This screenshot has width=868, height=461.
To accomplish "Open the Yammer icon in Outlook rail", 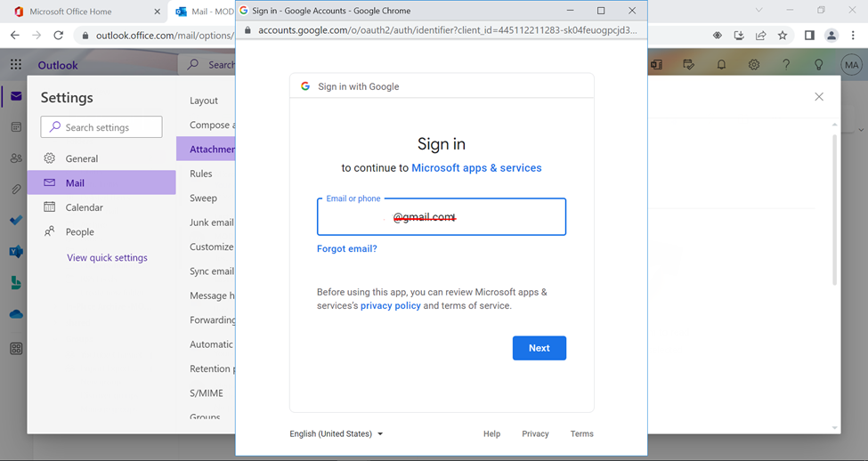I will click(16, 252).
